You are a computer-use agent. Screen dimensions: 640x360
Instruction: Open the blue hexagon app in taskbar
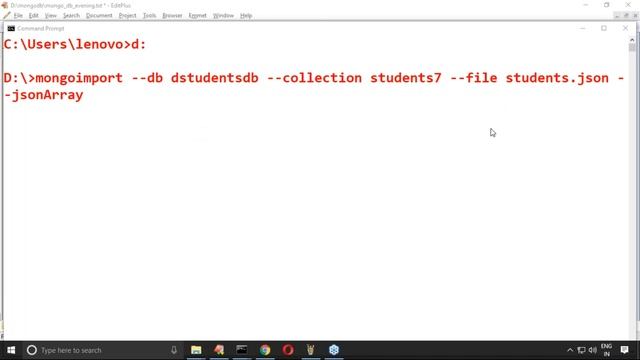click(334, 350)
